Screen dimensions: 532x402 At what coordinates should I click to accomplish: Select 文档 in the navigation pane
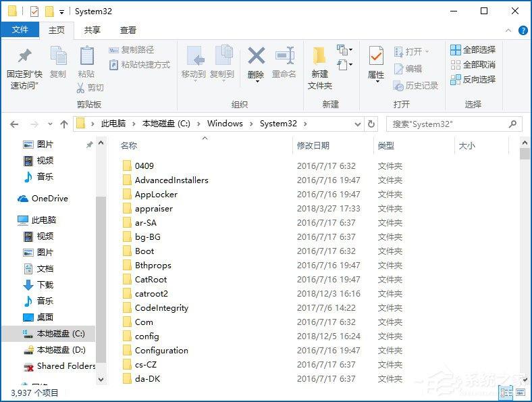coord(38,269)
